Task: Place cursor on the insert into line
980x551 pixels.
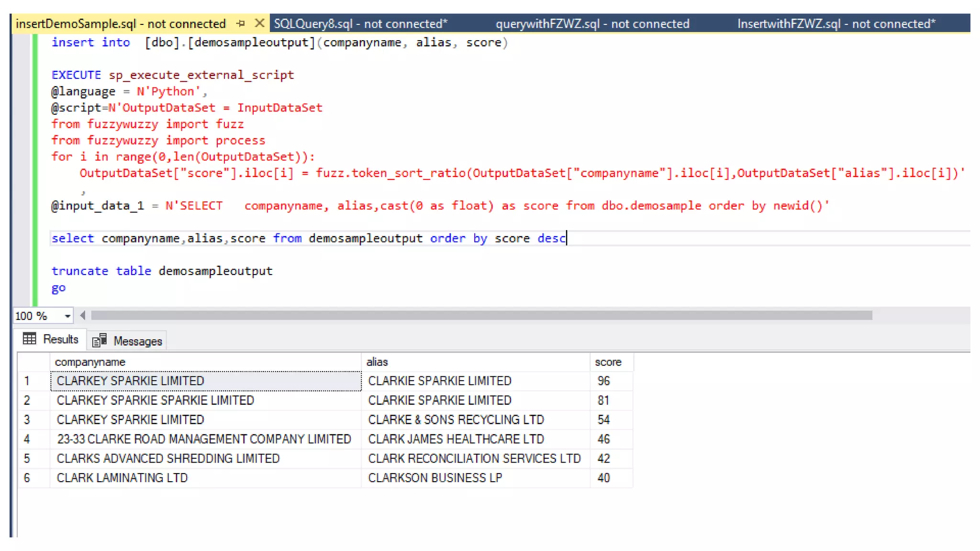Action: (x=280, y=43)
